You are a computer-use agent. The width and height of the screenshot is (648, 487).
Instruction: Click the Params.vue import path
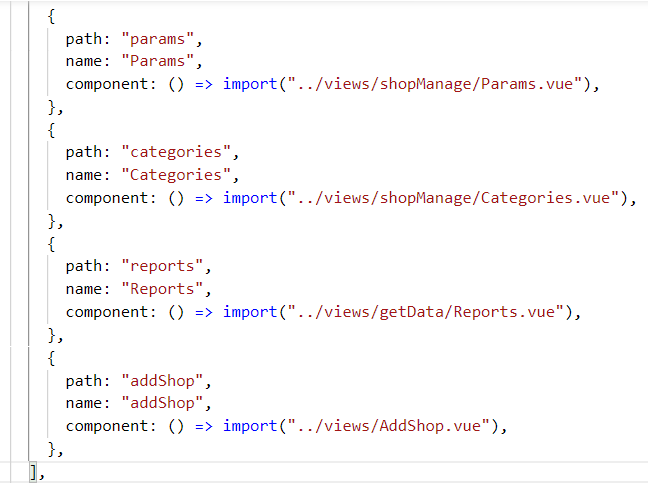(438, 85)
